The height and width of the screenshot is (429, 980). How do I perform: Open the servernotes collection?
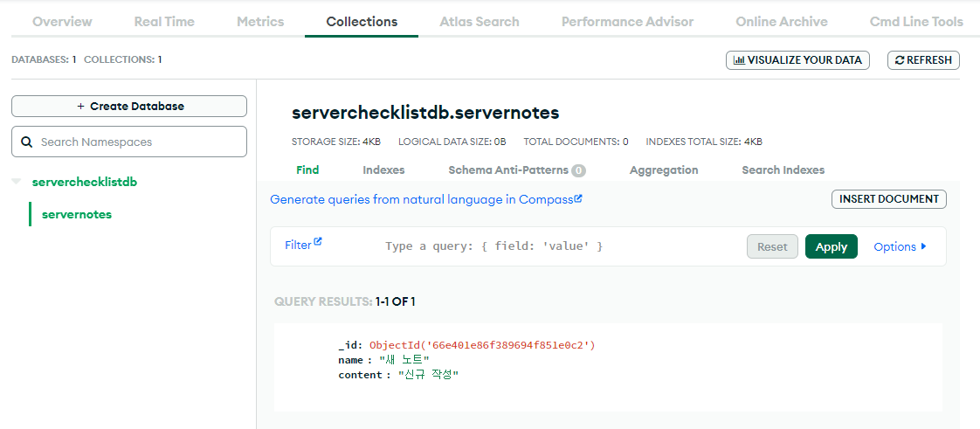click(x=77, y=215)
